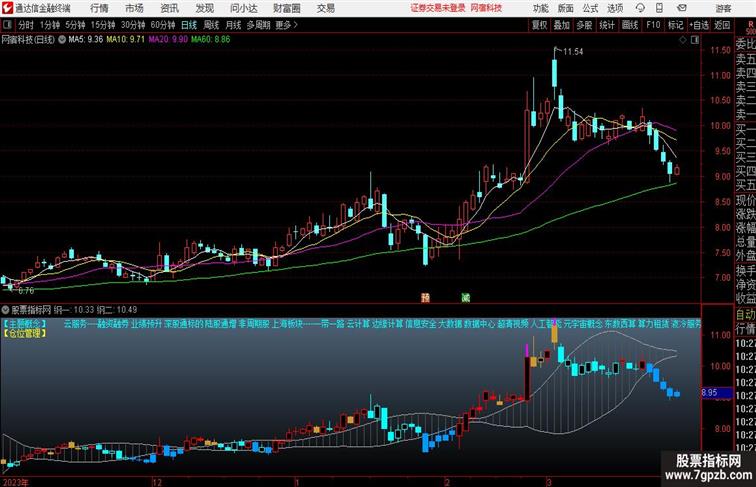This screenshot has height=487, width=756.
Task: Click the mobile phone icon
Action: 660,8
